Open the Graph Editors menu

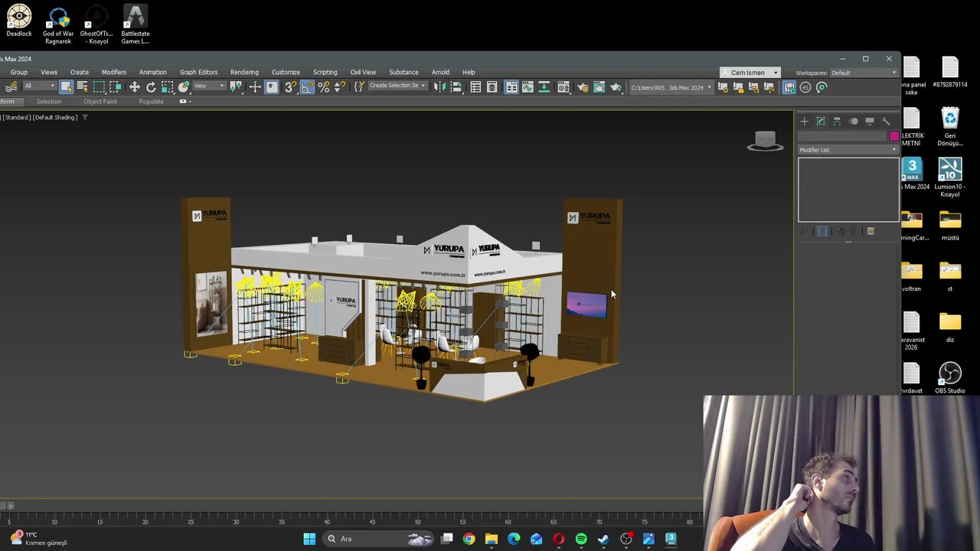(198, 72)
